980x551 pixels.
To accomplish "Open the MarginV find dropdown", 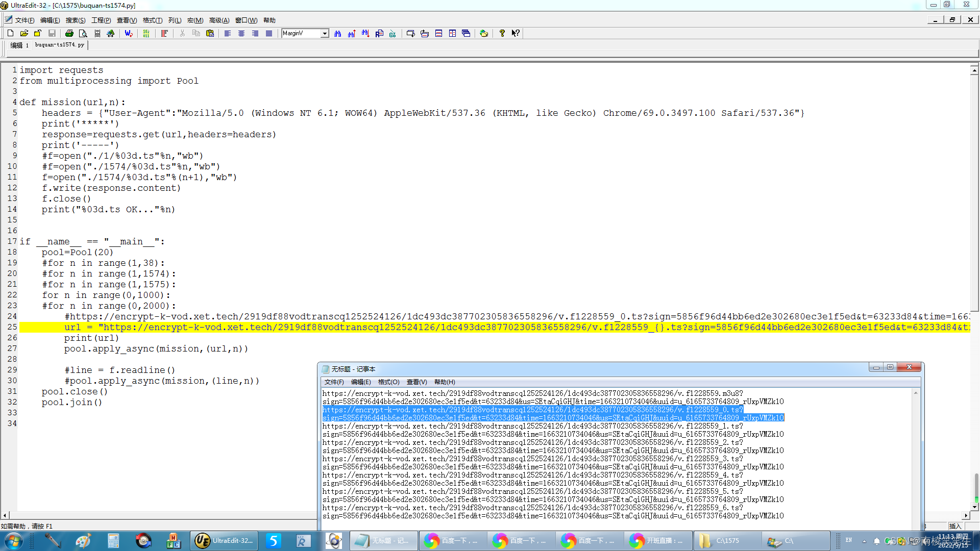I will click(x=325, y=33).
